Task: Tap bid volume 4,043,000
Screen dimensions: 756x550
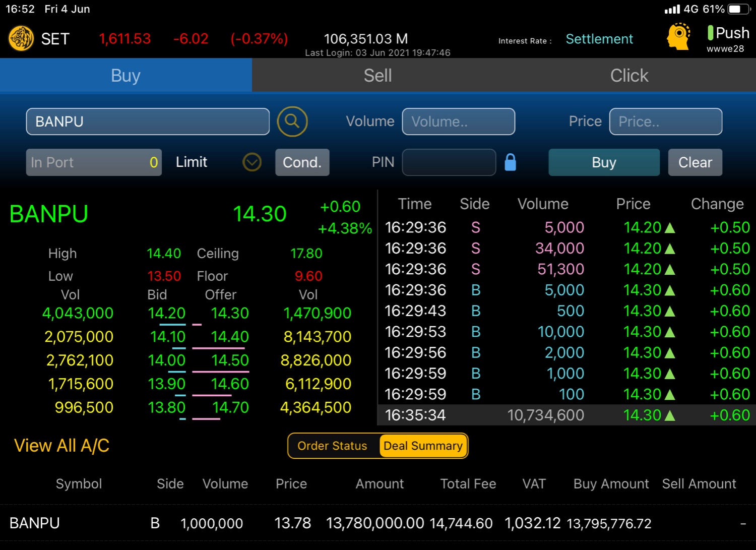Action: coord(78,313)
